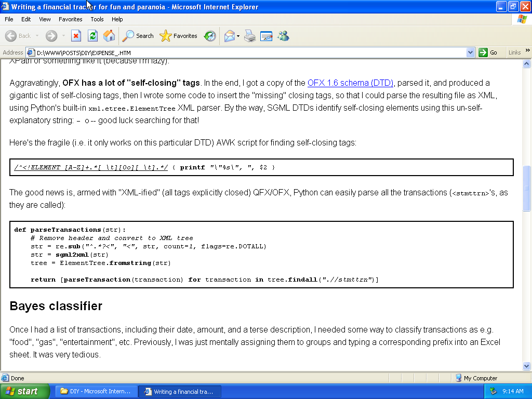The width and height of the screenshot is (532, 399).
Task: Open the File menu
Action: tap(9, 19)
